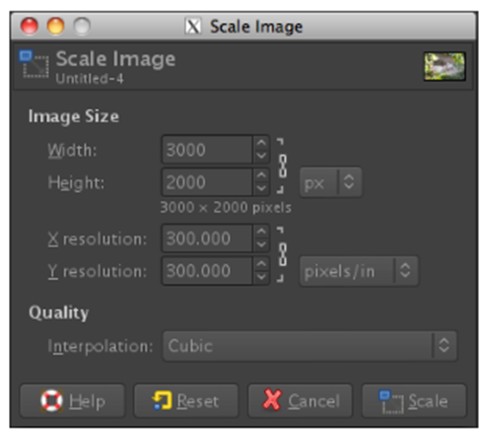Click the image preview thumbnail
Image resolution: width=491 pixels, height=439 pixels.
(445, 66)
